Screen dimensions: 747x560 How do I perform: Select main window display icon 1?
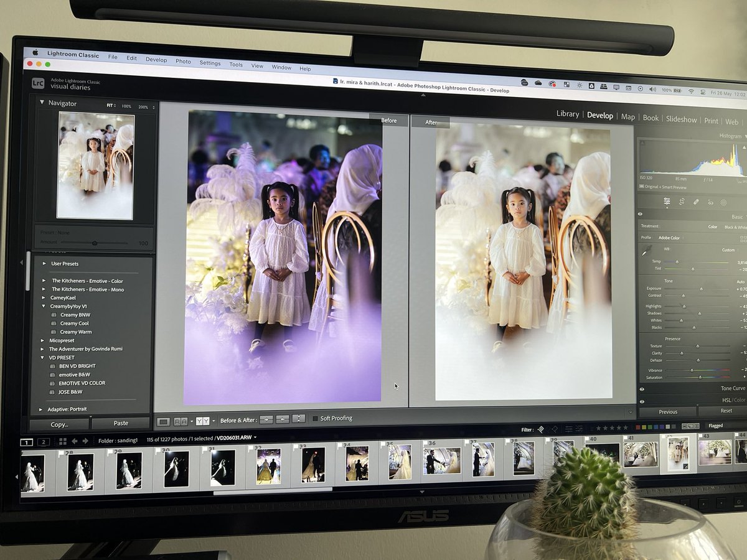click(x=27, y=442)
